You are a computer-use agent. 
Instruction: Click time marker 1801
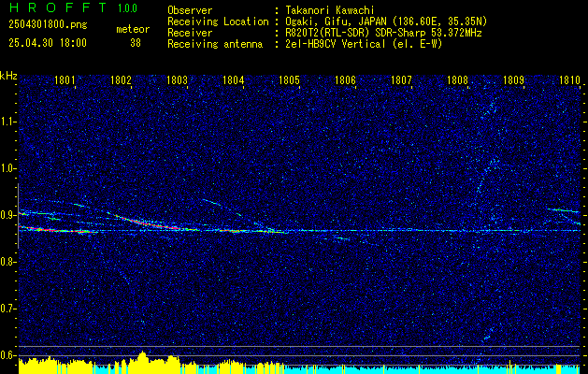(x=65, y=79)
